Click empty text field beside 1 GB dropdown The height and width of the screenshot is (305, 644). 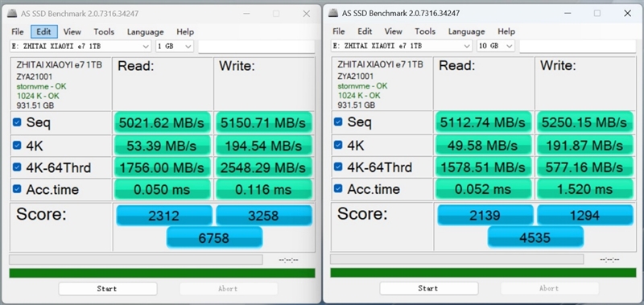click(x=257, y=47)
